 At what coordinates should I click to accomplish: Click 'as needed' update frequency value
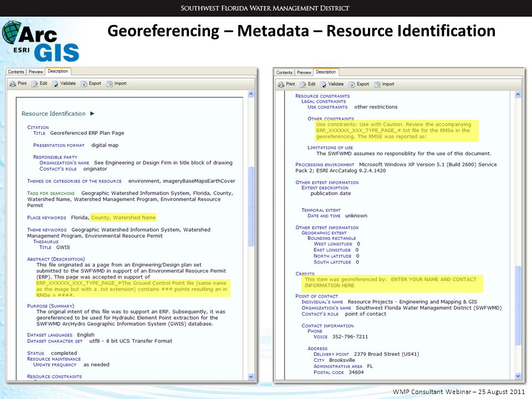pyautogui.click(x=96, y=365)
